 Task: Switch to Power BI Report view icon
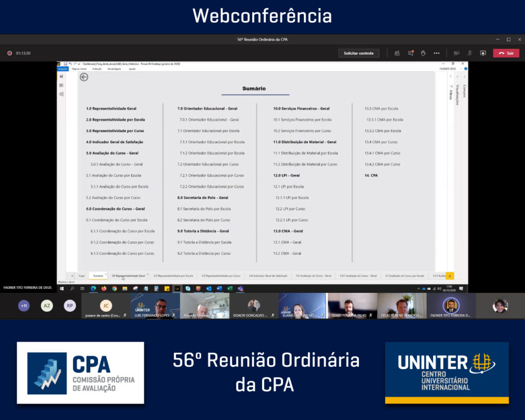coord(62,76)
